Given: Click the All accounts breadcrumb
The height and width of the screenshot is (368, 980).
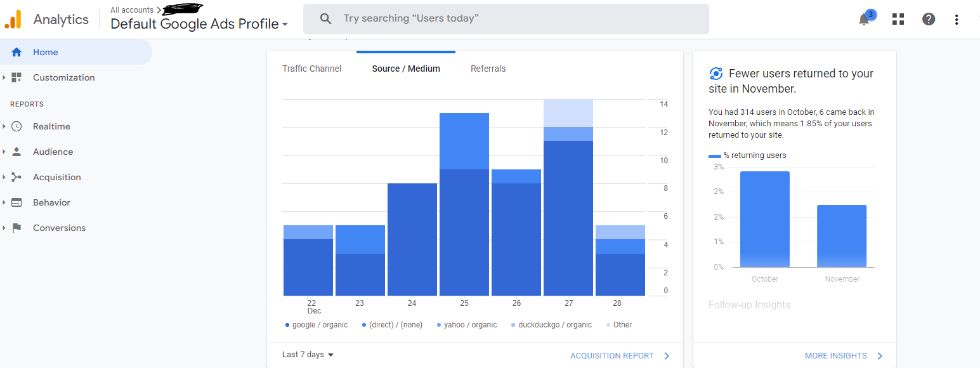Looking at the screenshot, I should coord(132,10).
